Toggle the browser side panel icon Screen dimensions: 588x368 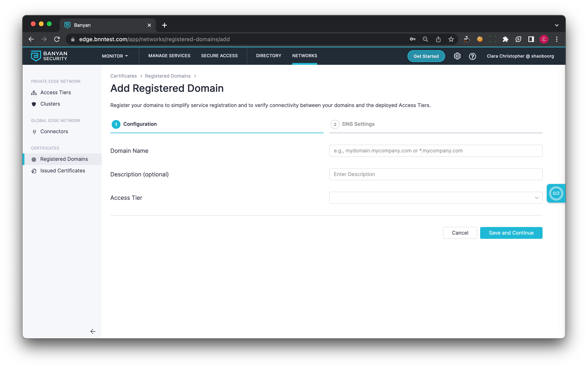click(x=531, y=39)
